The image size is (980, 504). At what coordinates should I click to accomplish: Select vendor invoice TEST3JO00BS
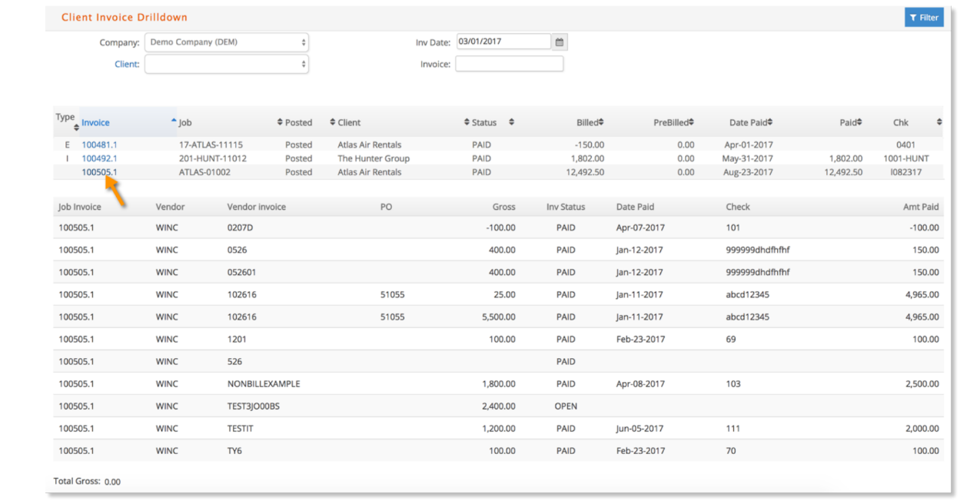click(254, 406)
